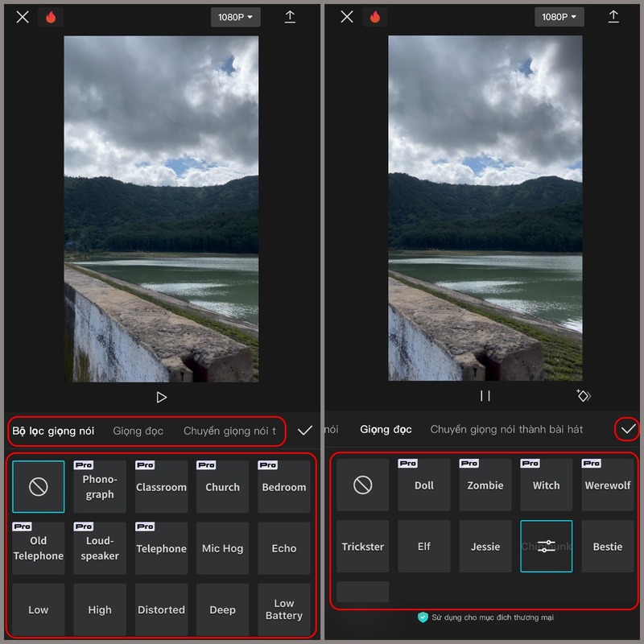Tap the keyframe diamond icon

pyautogui.click(x=584, y=395)
